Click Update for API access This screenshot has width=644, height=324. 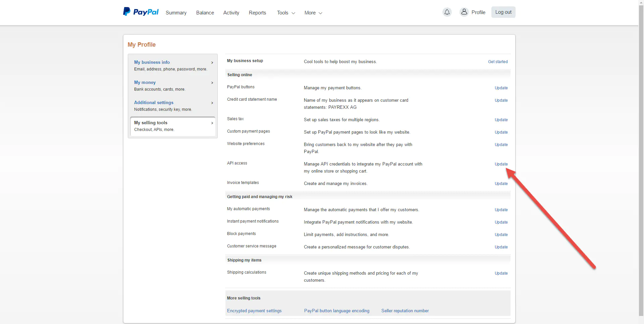tap(501, 164)
